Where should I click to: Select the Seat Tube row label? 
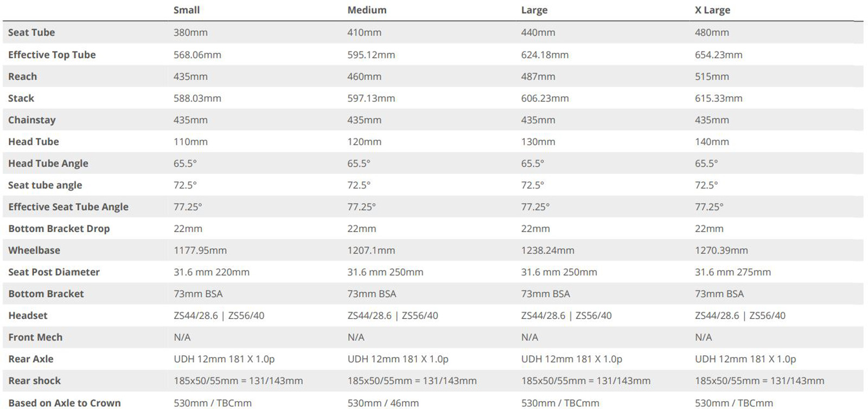click(31, 33)
